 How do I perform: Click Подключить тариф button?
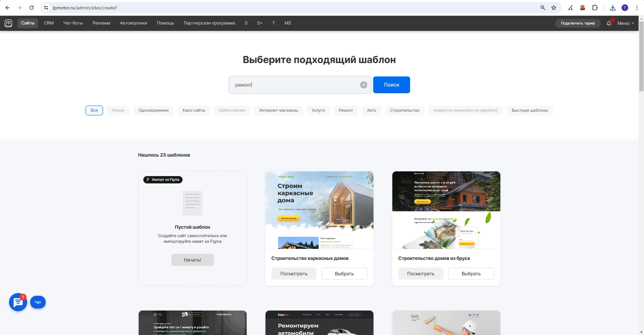tap(577, 23)
